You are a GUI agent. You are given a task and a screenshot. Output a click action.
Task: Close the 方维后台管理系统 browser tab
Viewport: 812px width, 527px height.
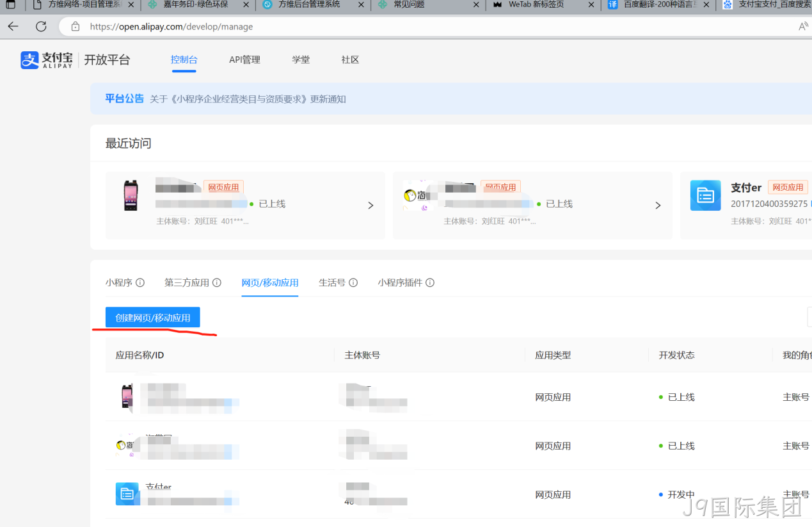coord(361,4)
